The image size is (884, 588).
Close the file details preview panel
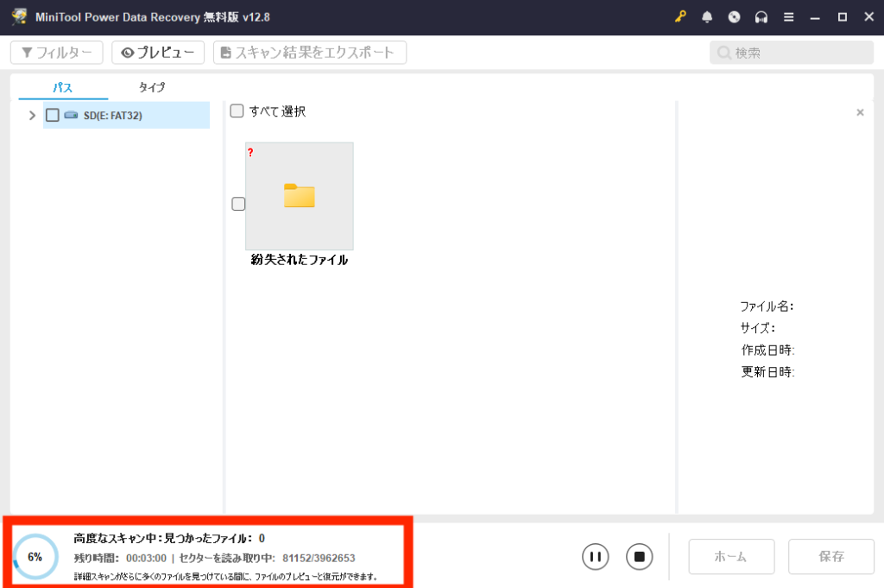(x=860, y=112)
